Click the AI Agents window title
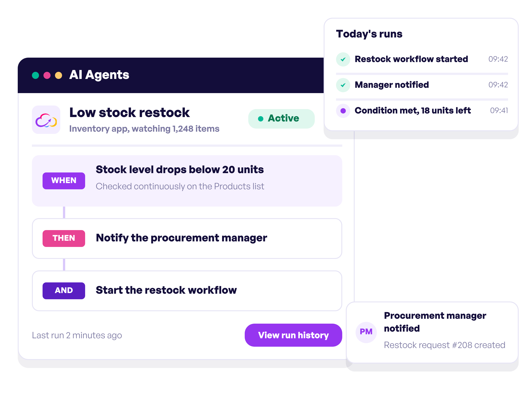This screenshot has height=399, width=532. point(99,75)
